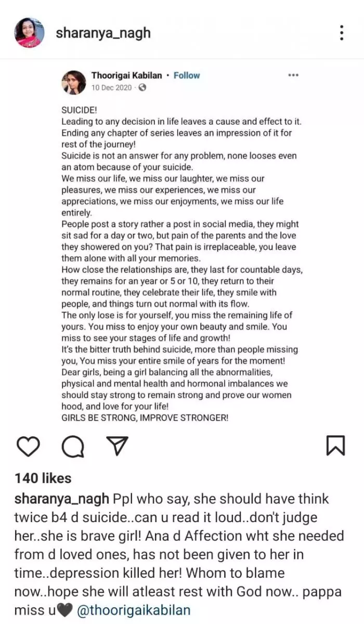Tap sharanya_nagh profile picture in header
The width and height of the screenshot is (364, 624).
(x=29, y=33)
